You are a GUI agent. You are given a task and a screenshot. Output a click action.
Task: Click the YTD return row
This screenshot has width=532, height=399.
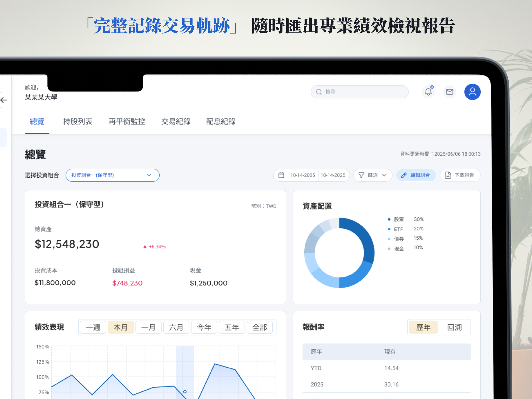(386, 368)
